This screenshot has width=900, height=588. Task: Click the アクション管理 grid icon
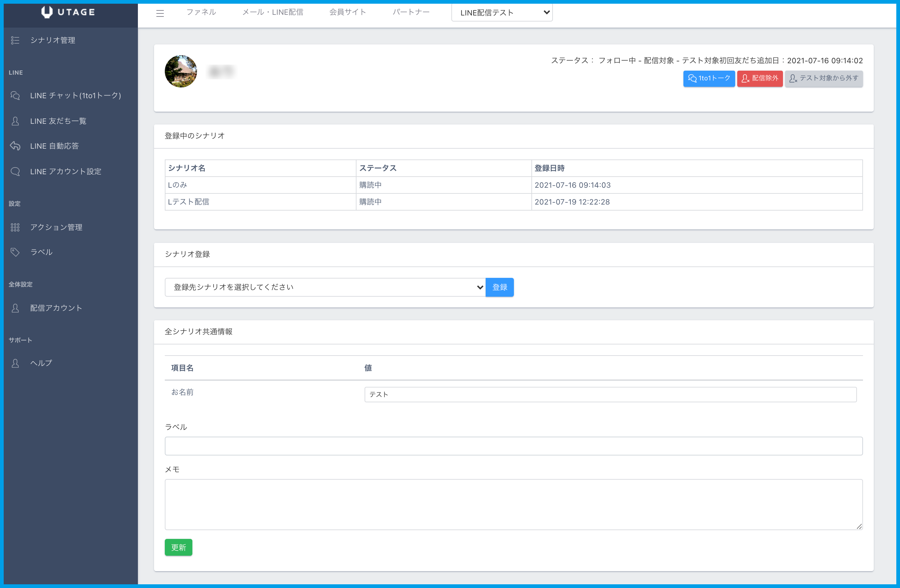click(15, 227)
